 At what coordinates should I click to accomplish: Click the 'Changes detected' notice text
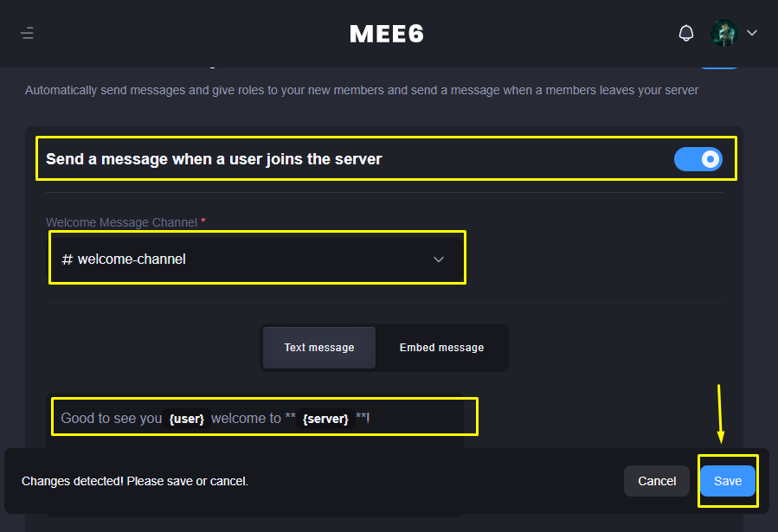(135, 482)
